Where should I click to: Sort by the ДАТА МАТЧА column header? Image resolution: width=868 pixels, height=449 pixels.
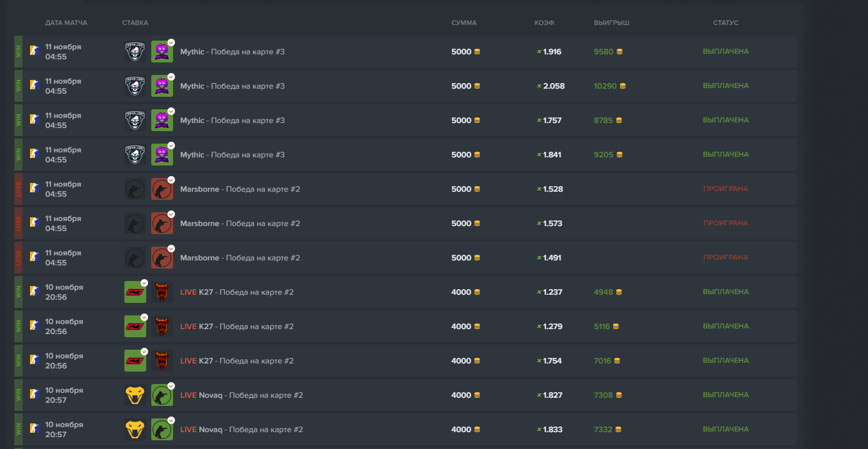click(x=66, y=23)
